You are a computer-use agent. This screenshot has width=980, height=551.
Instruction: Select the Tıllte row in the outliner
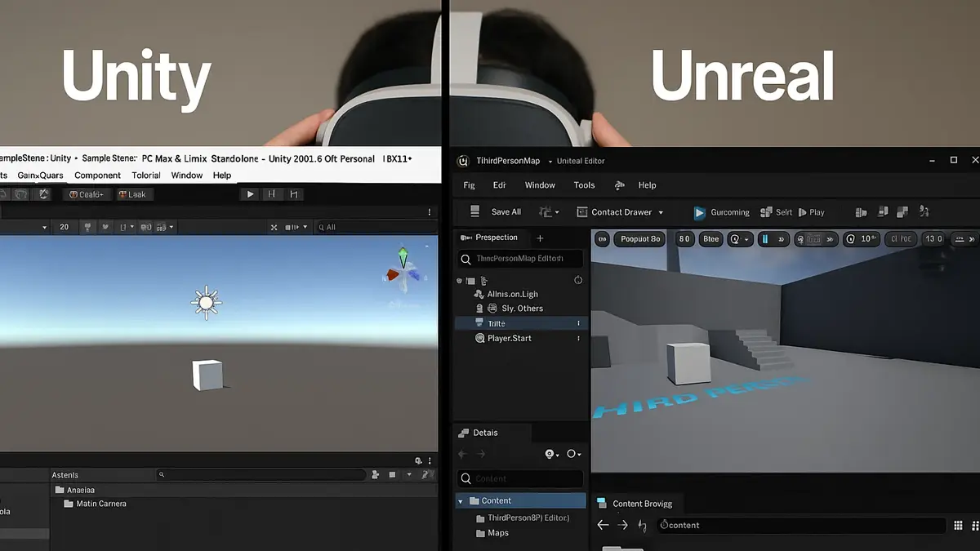[520, 323]
